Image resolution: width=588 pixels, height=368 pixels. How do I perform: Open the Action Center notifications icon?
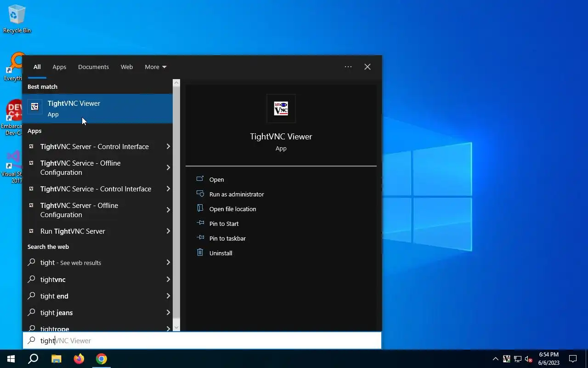(x=573, y=359)
